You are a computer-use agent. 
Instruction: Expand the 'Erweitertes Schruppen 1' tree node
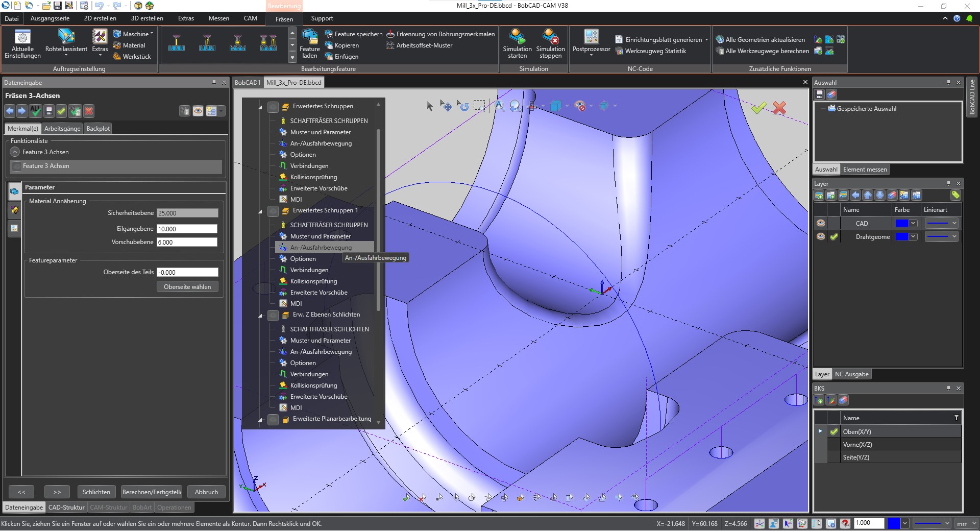[x=259, y=211]
